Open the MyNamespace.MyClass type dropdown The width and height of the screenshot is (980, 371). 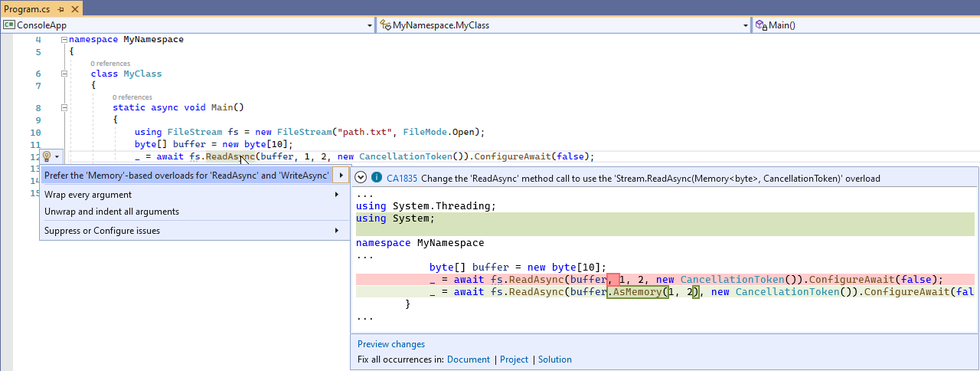point(746,25)
